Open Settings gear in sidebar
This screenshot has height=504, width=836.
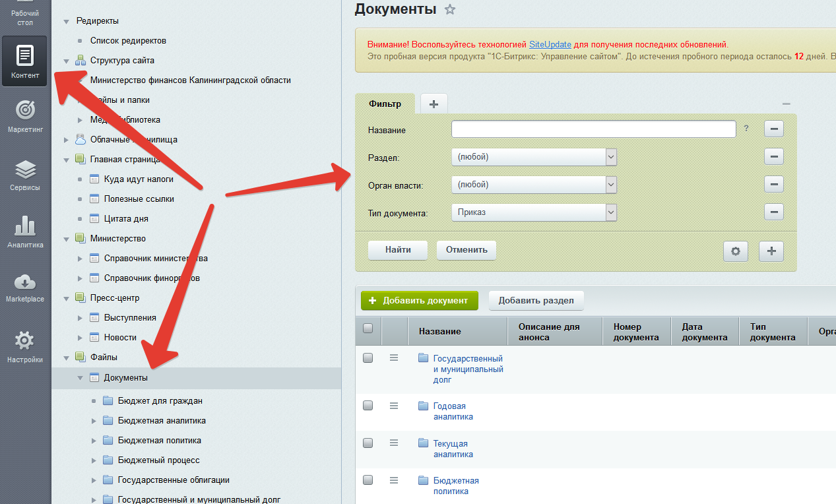point(25,347)
